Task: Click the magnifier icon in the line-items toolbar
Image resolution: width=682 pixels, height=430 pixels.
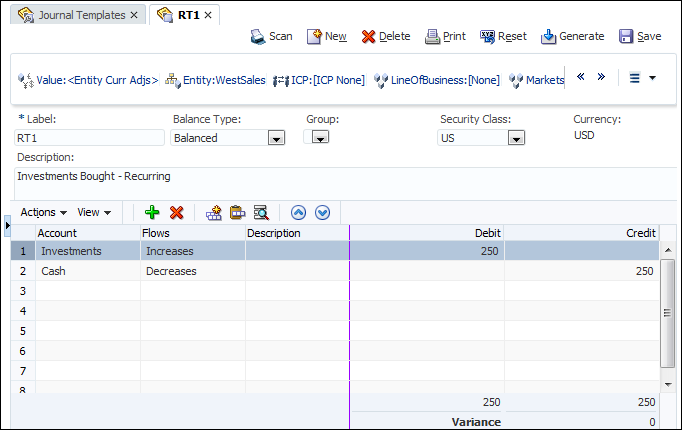Action: pyautogui.click(x=261, y=212)
